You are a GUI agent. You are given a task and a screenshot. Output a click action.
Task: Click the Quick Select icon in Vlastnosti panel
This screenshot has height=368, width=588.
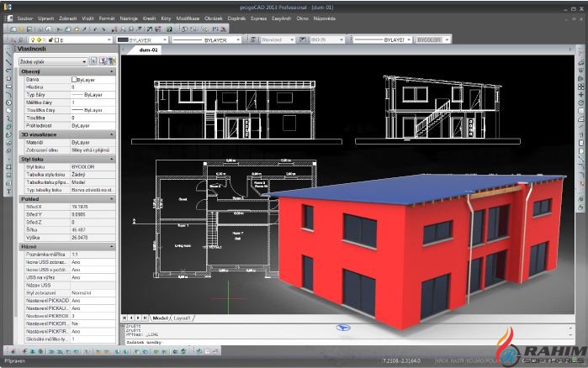[x=111, y=61]
